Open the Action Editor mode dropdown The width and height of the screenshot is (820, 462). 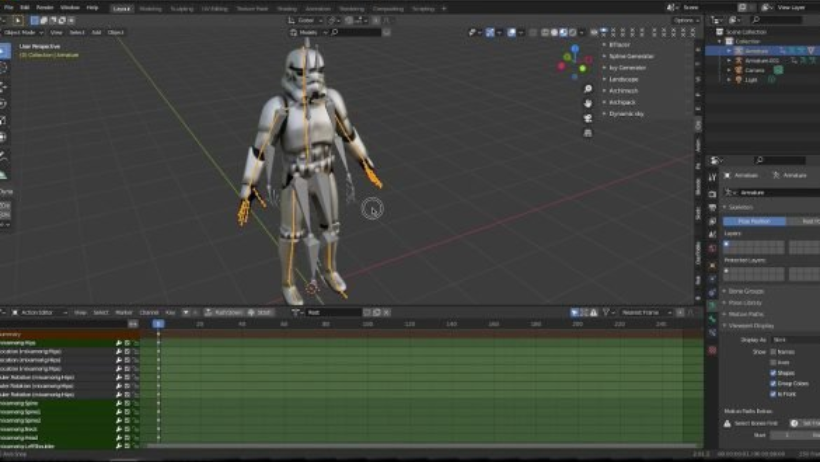(x=40, y=312)
